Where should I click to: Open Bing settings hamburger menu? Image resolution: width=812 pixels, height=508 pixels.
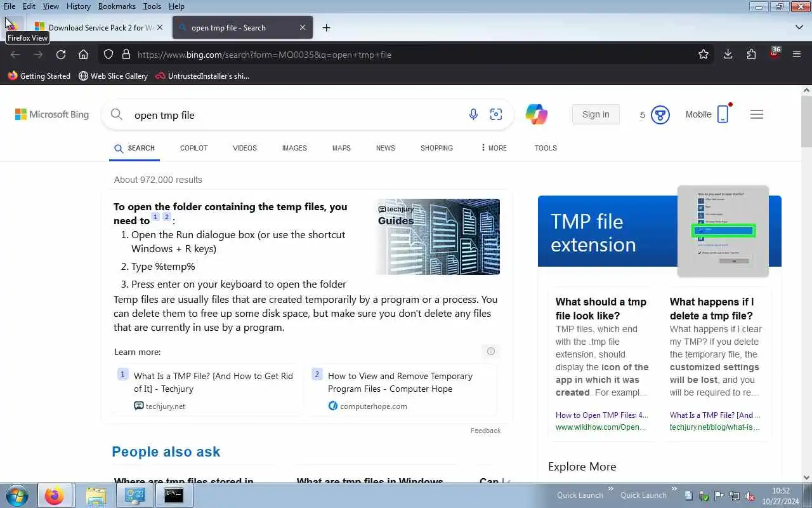pyautogui.click(x=757, y=114)
